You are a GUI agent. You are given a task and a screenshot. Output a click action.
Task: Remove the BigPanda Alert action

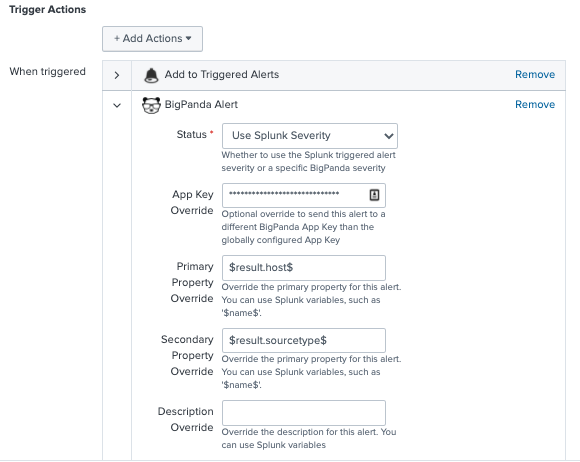pyautogui.click(x=535, y=104)
